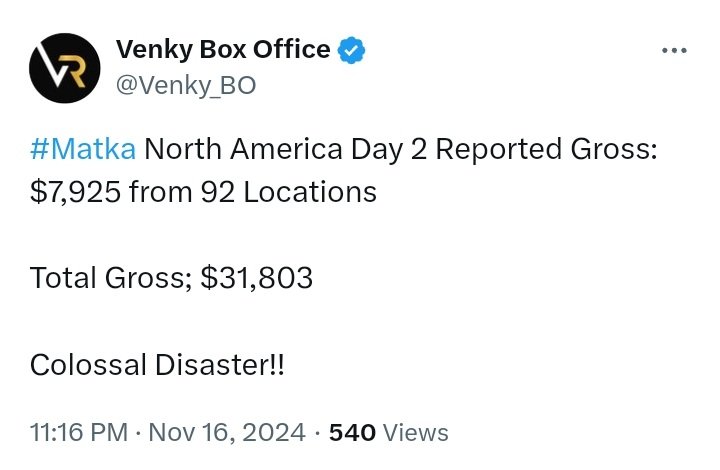
Task: Open the Venky Box Office profile avatar
Action: 65,68
